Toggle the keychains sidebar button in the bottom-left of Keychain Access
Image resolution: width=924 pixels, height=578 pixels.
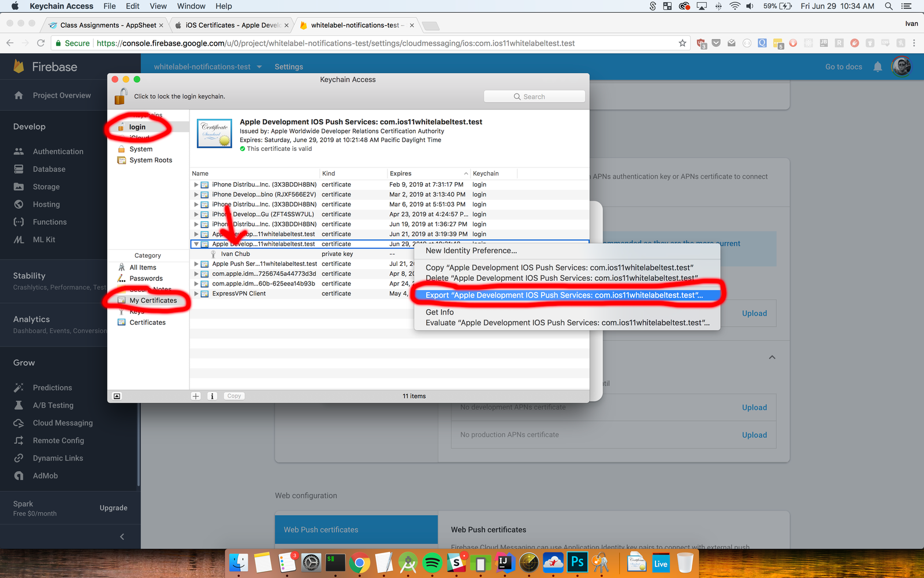[117, 396]
